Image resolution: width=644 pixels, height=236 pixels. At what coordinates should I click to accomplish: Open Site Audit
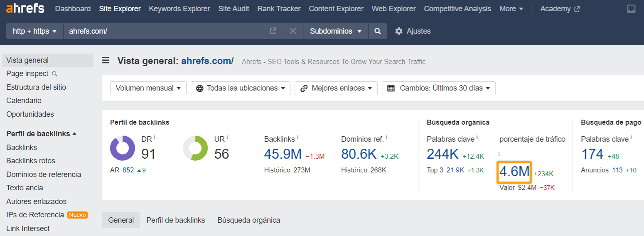point(234,9)
